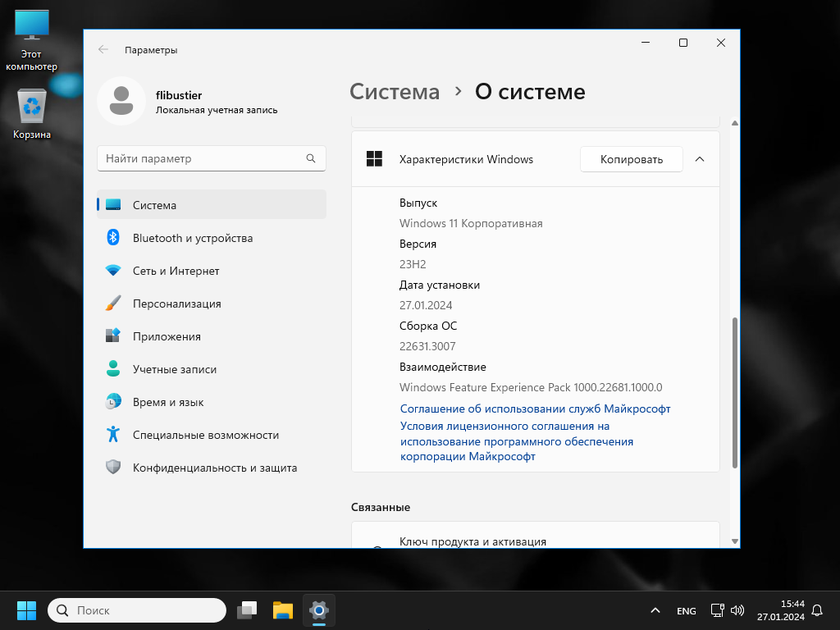Image resolution: width=840 pixels, height=630 pixels.
Task: Open Ключ продукта и активация
Action: click(x=535, y=536)
